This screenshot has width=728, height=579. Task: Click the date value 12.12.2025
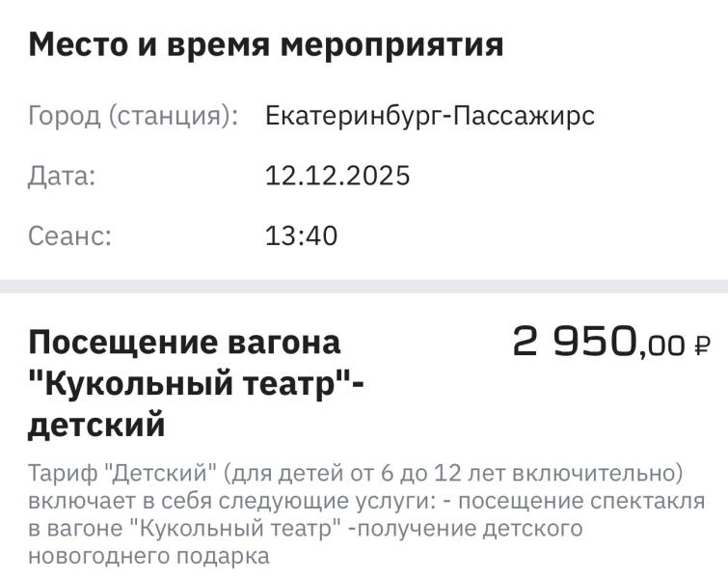(x=337, y=177)
